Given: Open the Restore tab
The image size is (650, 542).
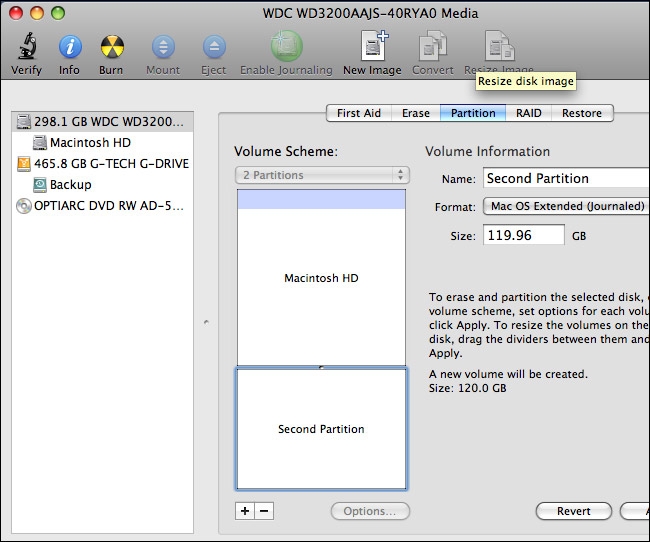Looking at the screenshot, I should click(x=582, y=113).
